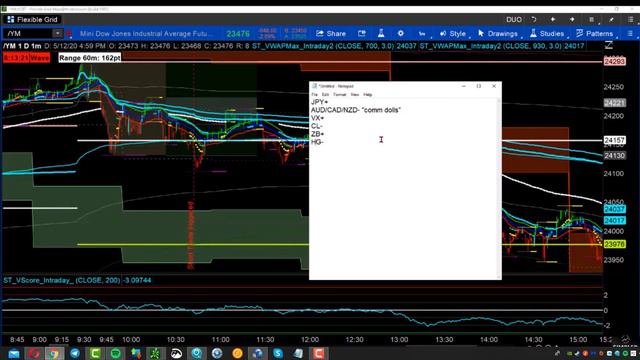Open the Flexible Grid layout selector
Viewport: 640px width, 360px height.
(x=33, y=19)
